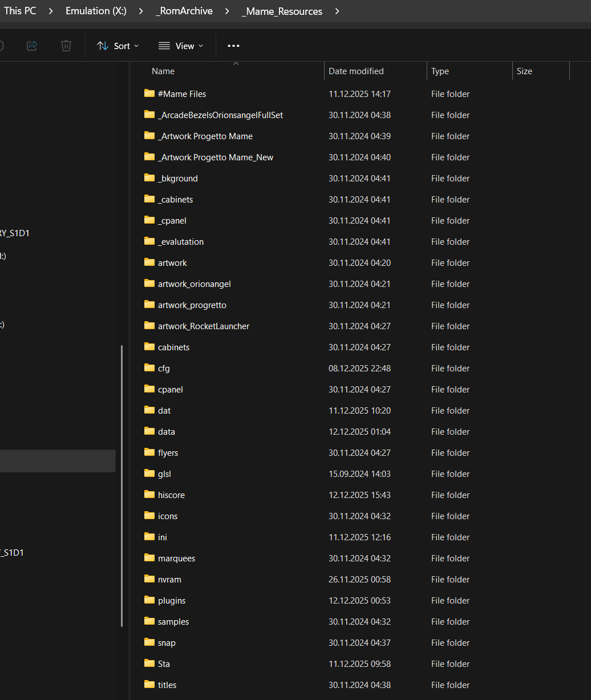Screen dimensions: 591x700
Task: Open the See more ellipsis menu
Action: click(233, 46)
